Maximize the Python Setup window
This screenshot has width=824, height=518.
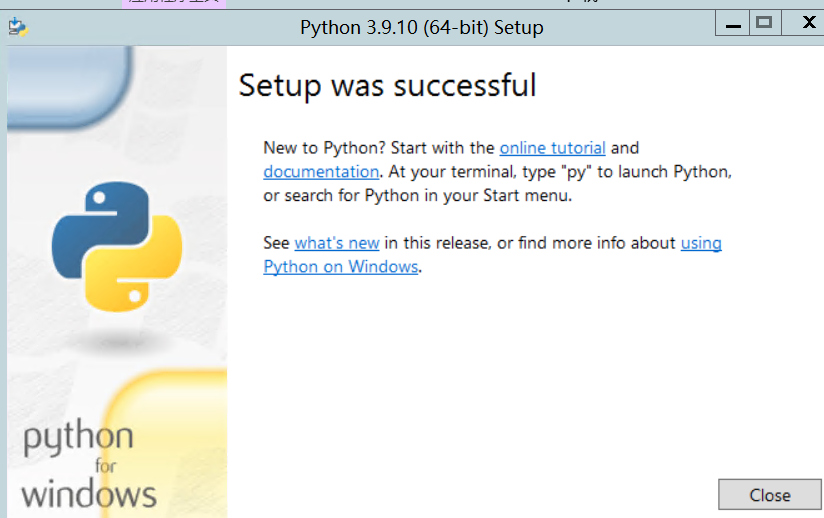coord(765,24)
